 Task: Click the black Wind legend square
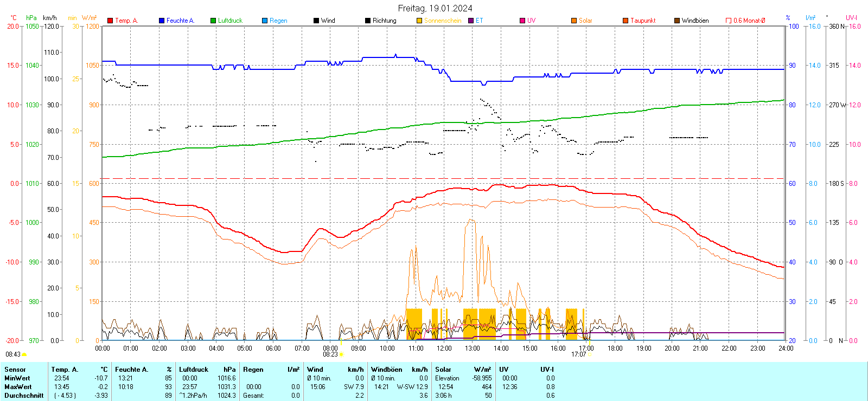tap(316, 21)
